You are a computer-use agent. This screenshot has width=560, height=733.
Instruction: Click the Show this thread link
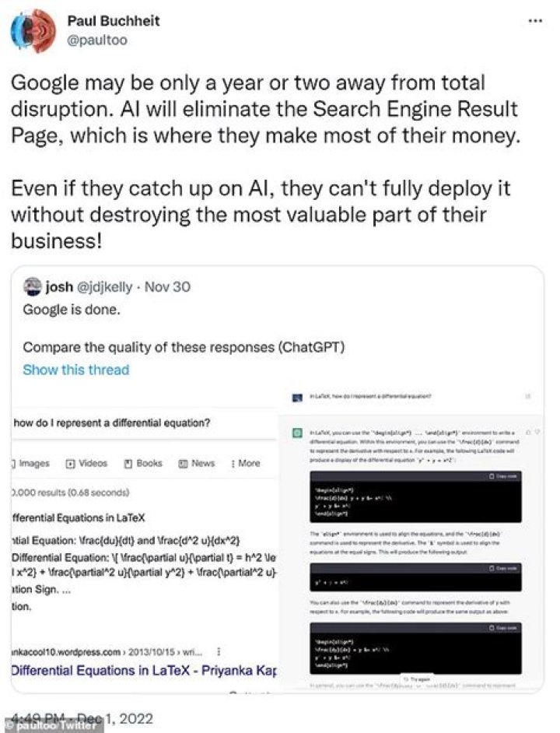[x=75, y=370]
